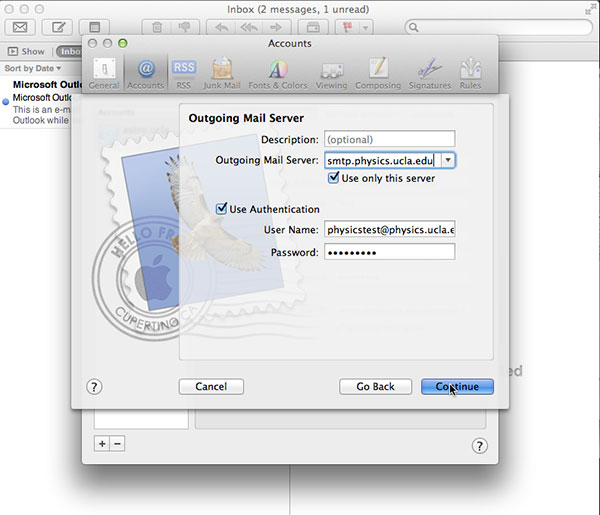Expand the Outgoing Mail Server combo arrow
Viewport: 600px width, 515px height.
(x=448, y=160)
